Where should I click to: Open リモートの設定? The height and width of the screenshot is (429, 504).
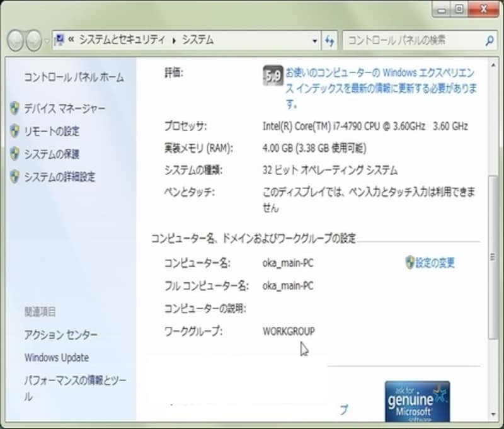52,132
